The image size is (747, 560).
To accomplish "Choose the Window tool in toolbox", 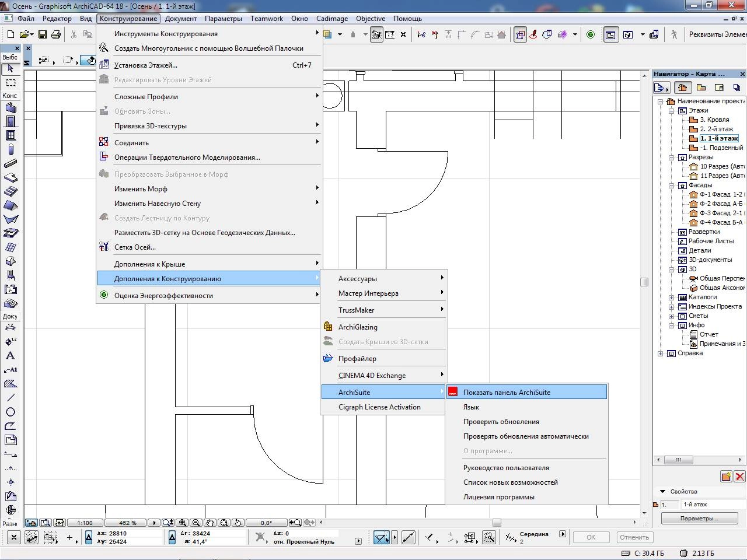I will [11, 135].
